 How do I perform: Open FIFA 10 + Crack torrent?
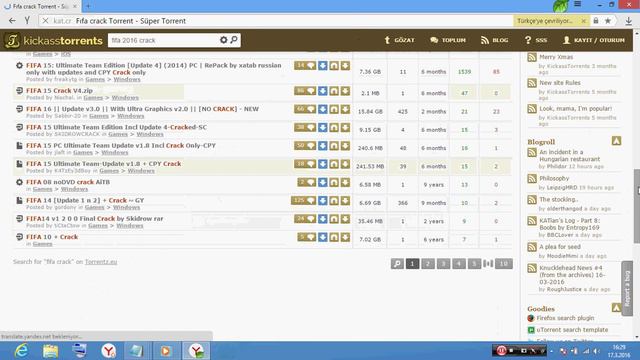[52, 237]
